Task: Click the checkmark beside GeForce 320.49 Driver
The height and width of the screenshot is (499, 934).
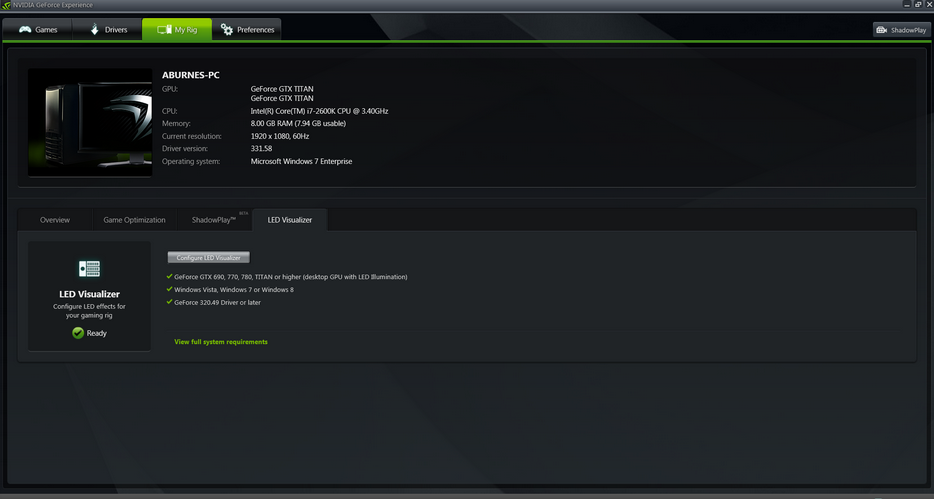Action: coord(169,302)
